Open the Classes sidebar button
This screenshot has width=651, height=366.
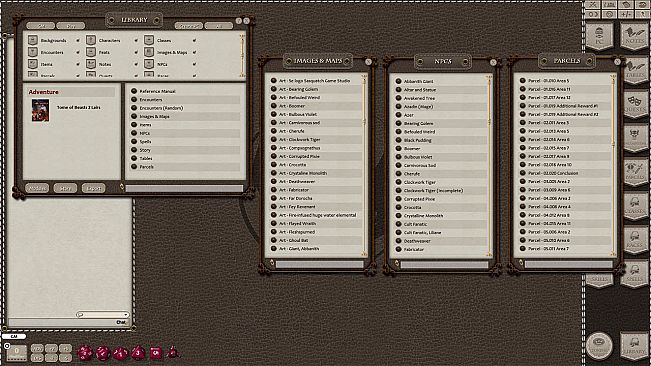[x=635, y=206]
